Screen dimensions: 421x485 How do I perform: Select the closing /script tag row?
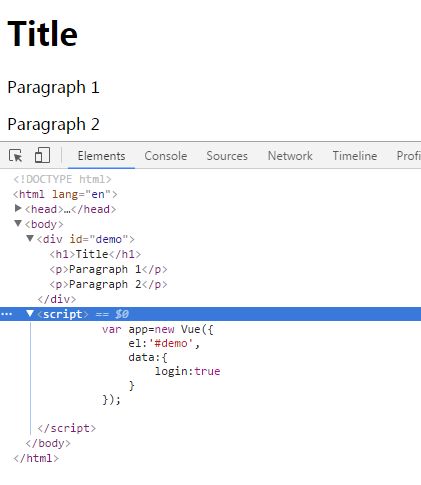(x=67, y=428)
